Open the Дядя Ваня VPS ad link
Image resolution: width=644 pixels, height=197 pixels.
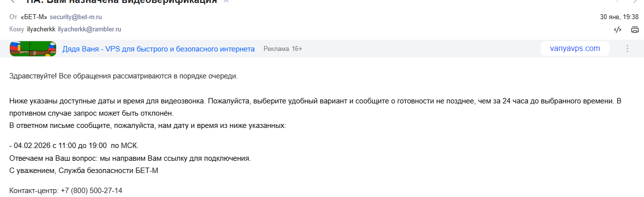[158, 49]
